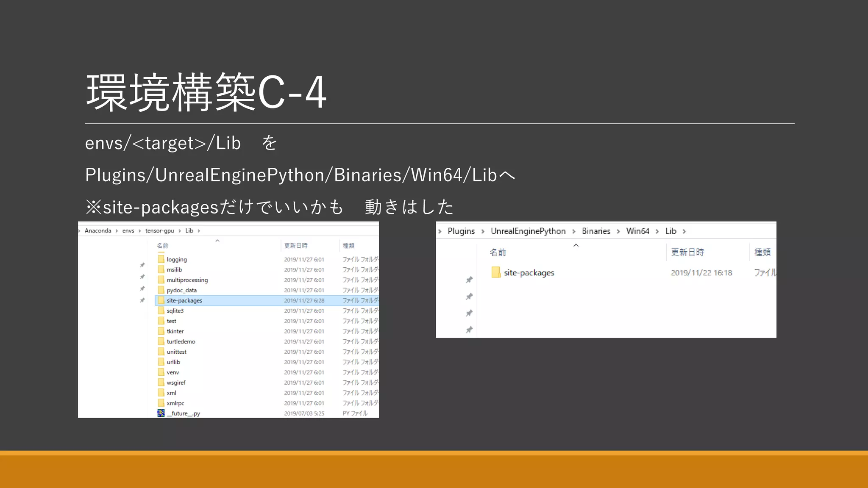
Task: Expand chevron after Anaconda in breadcrumb
Action: pos(117,231)
